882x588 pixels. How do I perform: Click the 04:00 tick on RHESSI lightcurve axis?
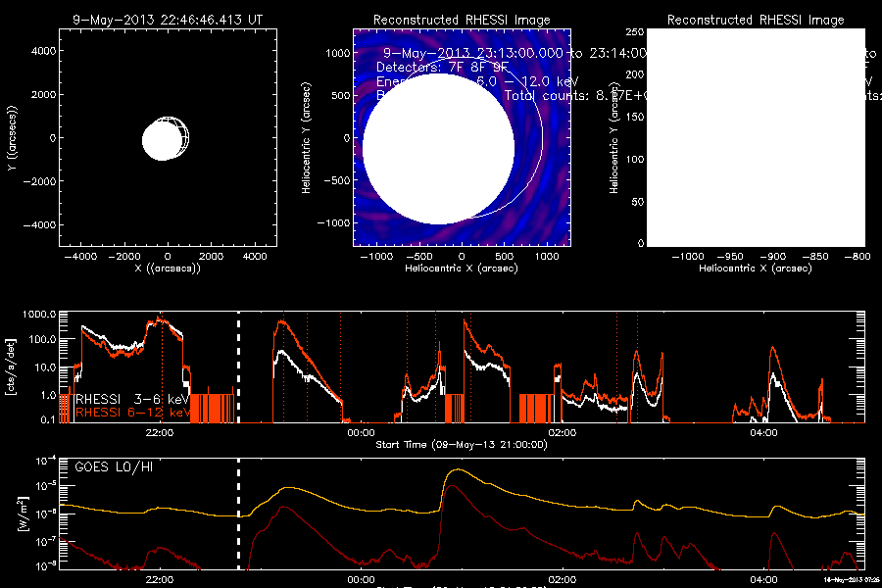pos(763,433)
